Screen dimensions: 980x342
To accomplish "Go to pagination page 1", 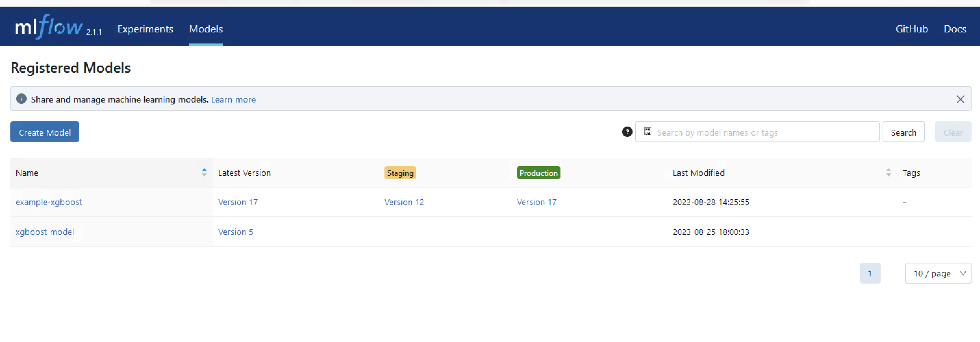I will pos(870,273).
